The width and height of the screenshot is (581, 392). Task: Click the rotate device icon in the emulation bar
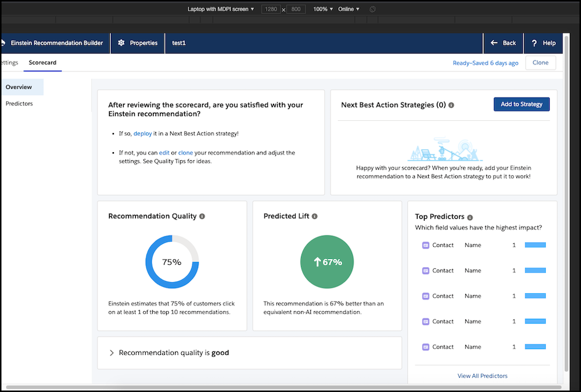coord(372,9)
